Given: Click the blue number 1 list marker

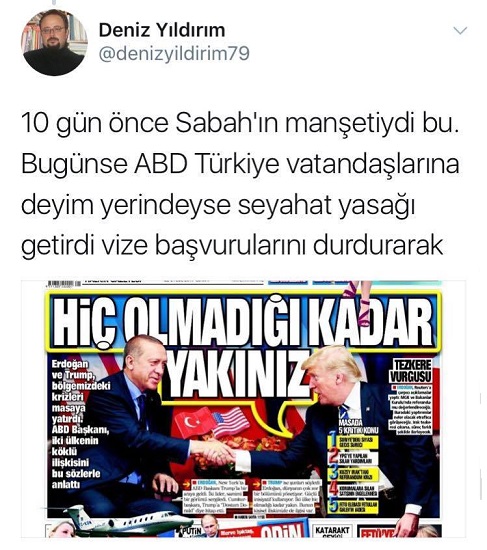Looking at the screenshot, I should click(332, 441).
